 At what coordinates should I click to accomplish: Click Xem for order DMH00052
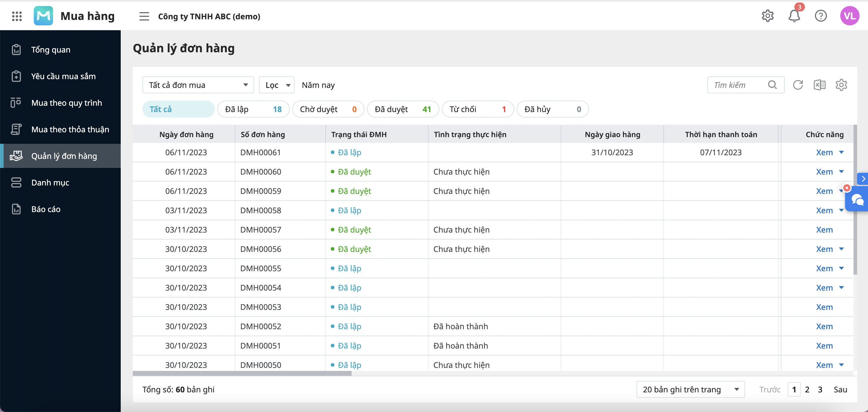coord(824,326)
